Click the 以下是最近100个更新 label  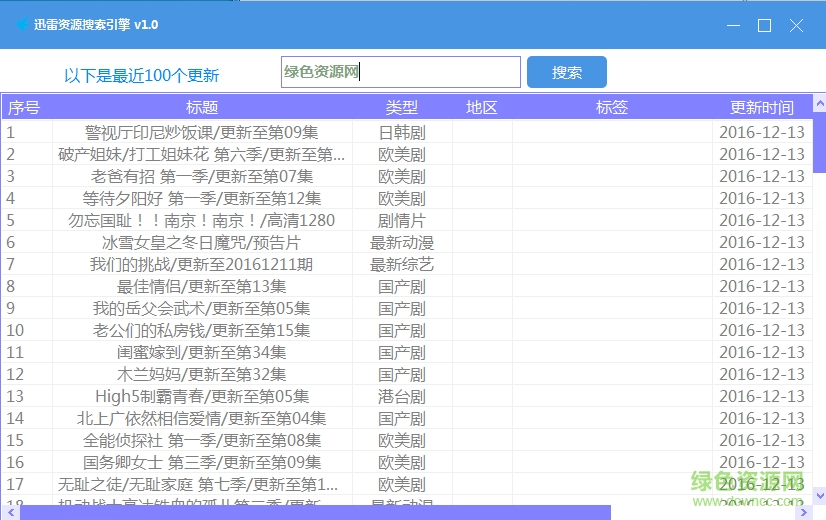[x=141, y=75]
